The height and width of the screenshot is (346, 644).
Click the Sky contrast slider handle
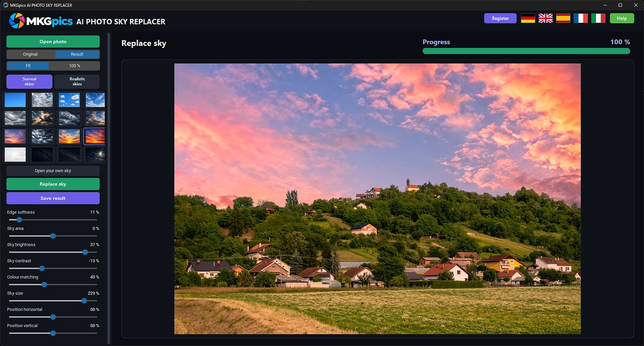pyautogui.click(x=42, y=268)
